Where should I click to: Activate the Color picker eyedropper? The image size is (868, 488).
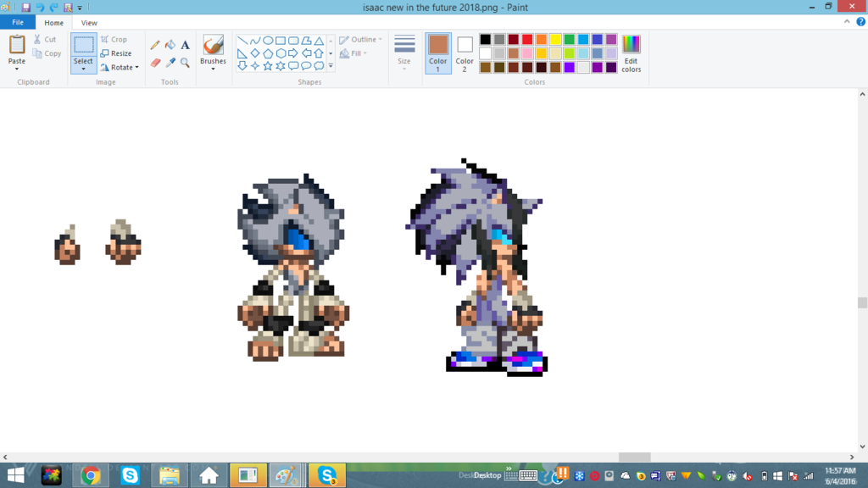(170, 63)
